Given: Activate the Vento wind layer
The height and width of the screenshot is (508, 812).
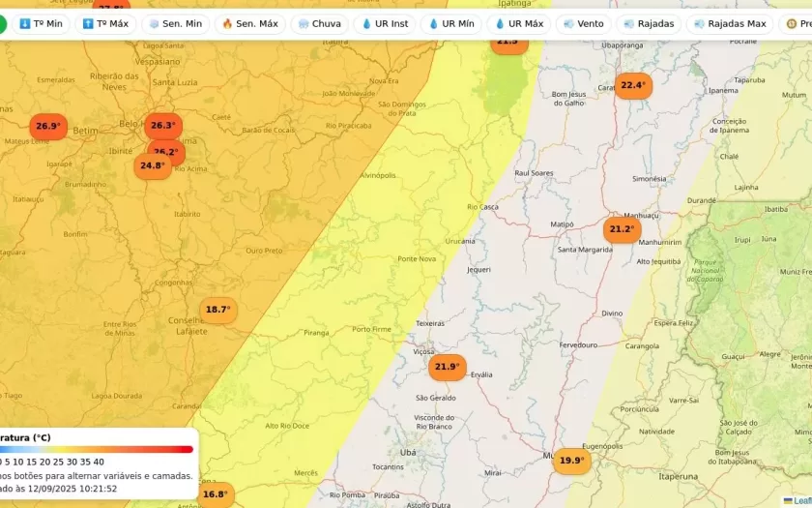Looking at the screenshot, I should point(583,23).
